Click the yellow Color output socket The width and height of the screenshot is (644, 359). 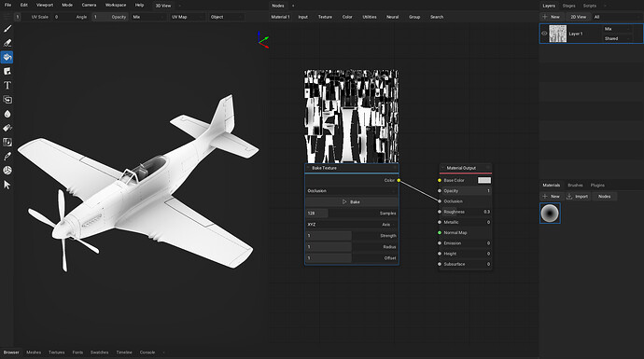399,181
